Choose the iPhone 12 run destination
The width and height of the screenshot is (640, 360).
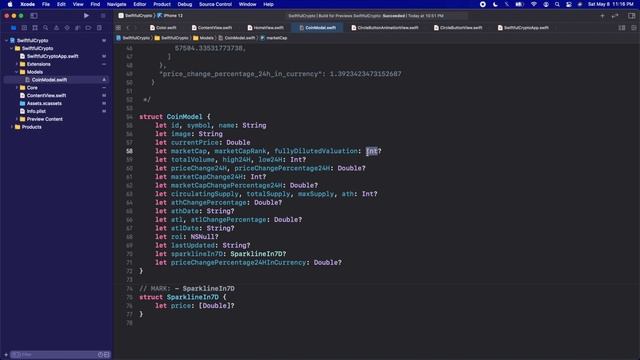170,16
